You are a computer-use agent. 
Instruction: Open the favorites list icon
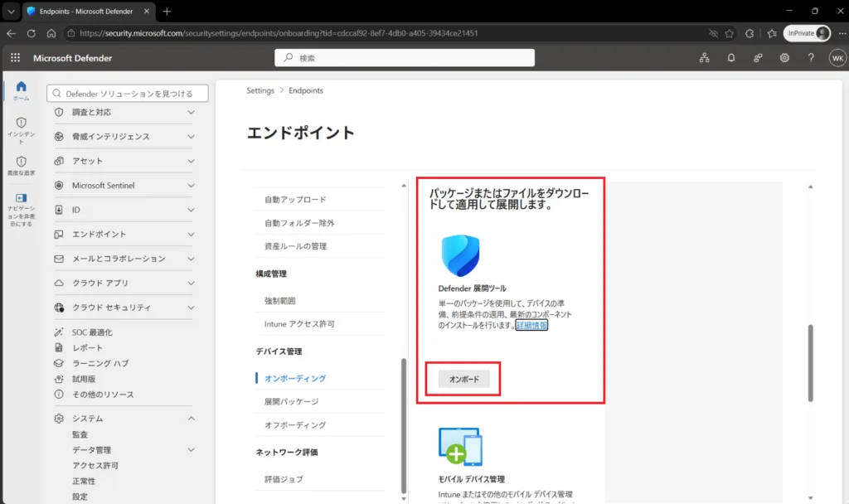pyautogui.click(x=772, y=33)
